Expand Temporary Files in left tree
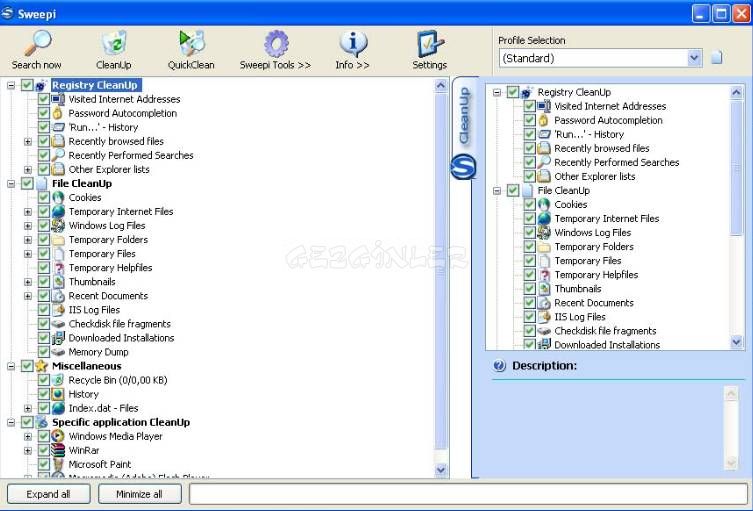 click(28, 254)
